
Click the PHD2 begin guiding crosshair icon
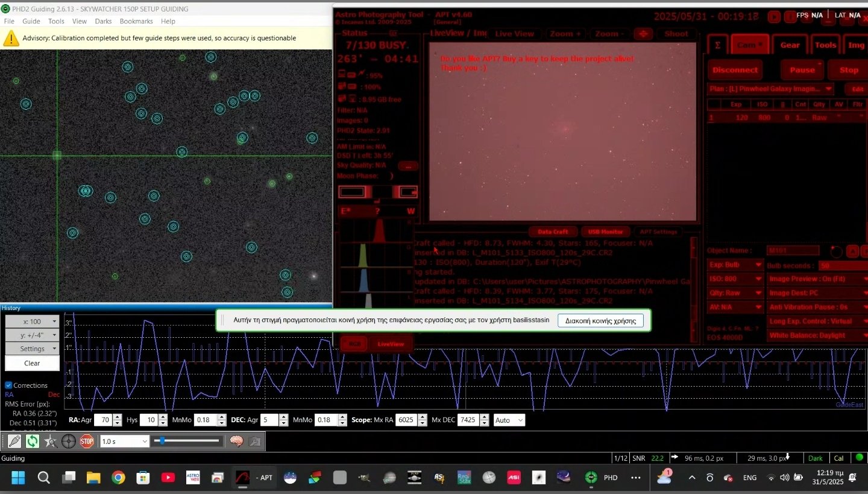coord(69,442)
